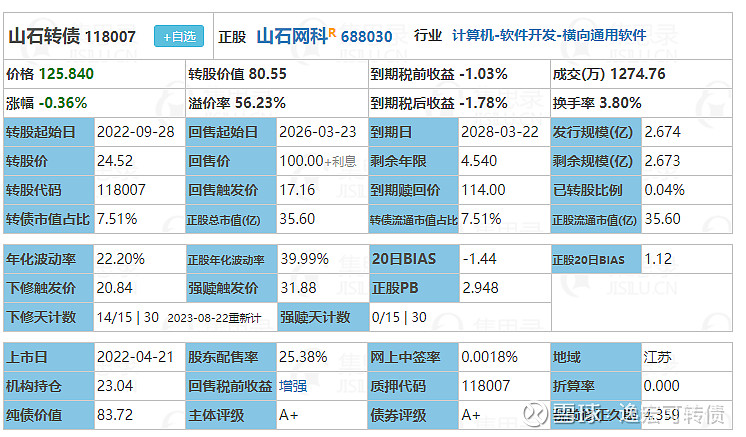The width and height of the screenshot is (746, 437).
Task: Click the 回售价 value 100.00+利息
Action: 317,161
